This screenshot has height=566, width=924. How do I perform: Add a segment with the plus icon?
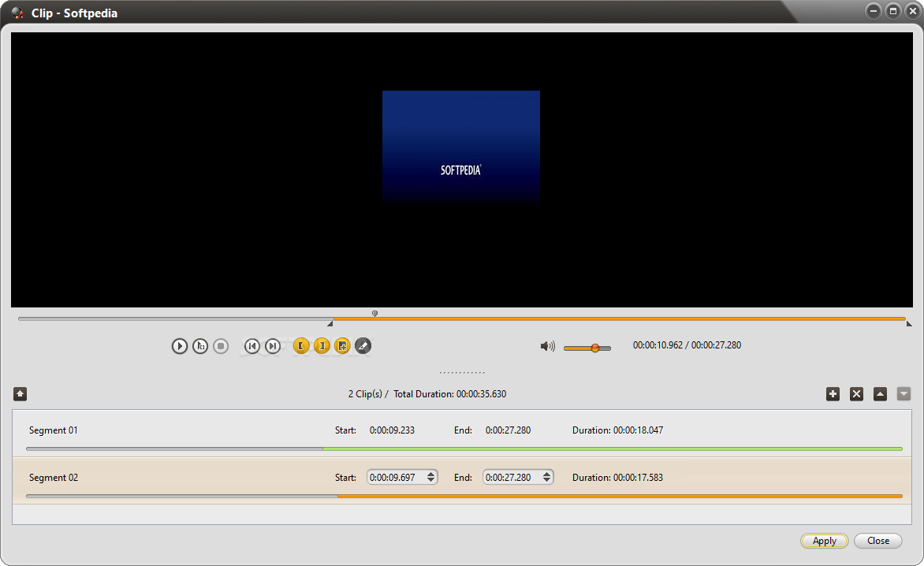833,394
